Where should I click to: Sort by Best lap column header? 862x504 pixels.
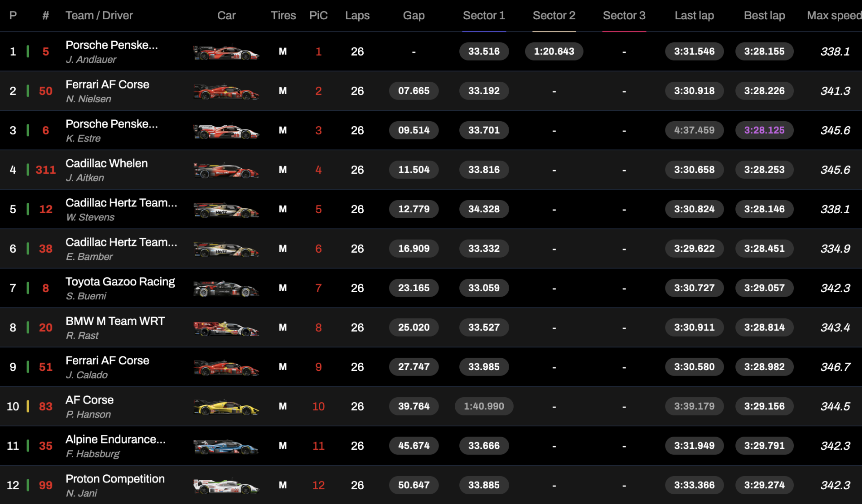point(764,16)
